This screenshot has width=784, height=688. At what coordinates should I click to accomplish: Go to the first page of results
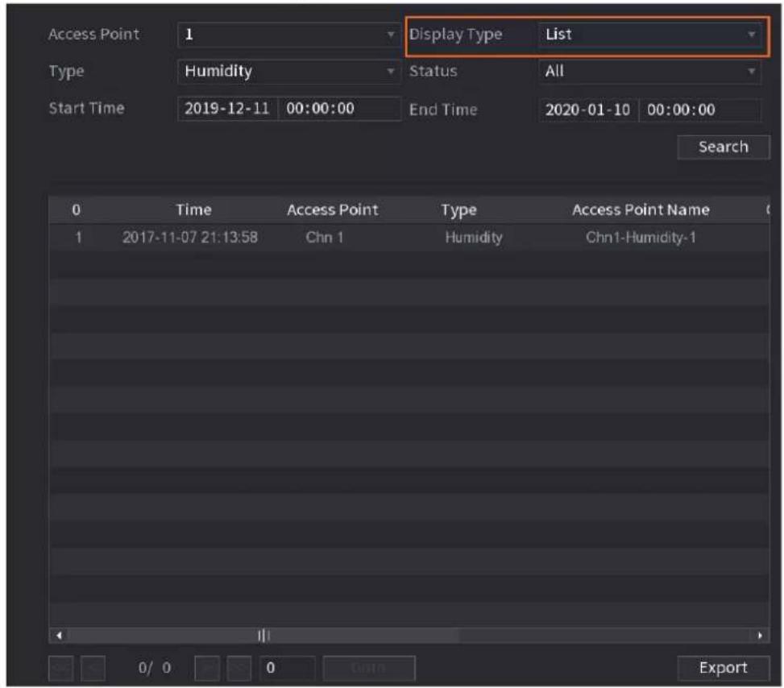(x=60, y=668)
